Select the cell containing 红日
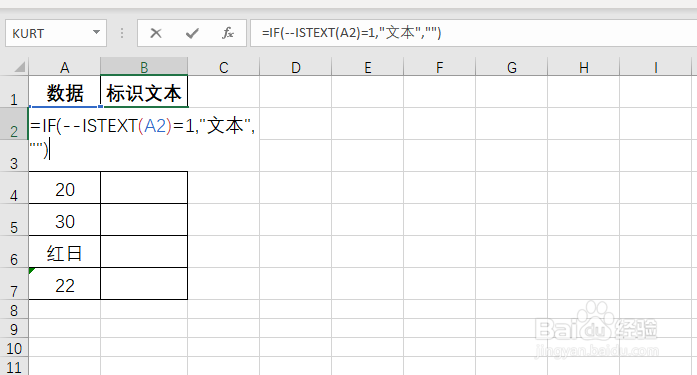The height and width of the screenshot is (375, 697). pyautogui.click(x=65, y=251)
